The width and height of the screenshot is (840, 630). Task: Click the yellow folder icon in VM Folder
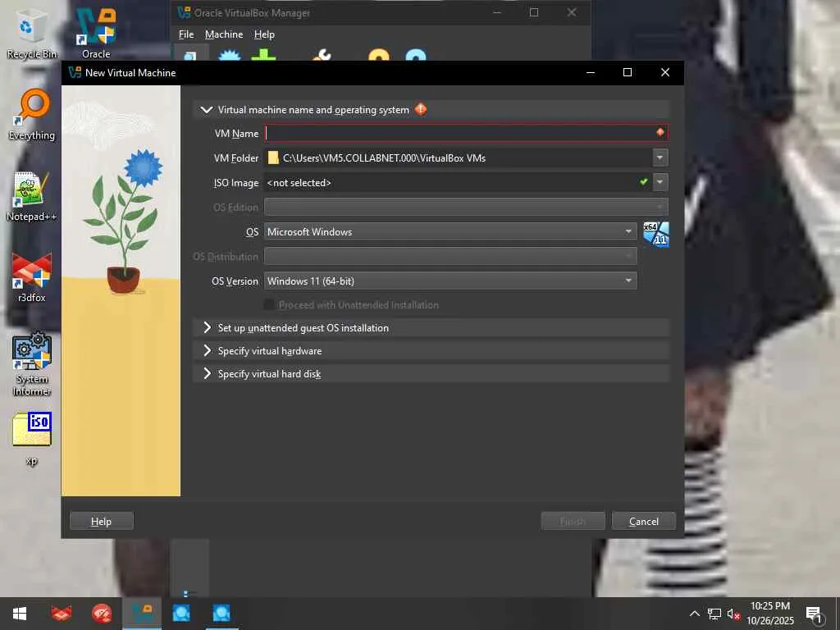[273, 157]
